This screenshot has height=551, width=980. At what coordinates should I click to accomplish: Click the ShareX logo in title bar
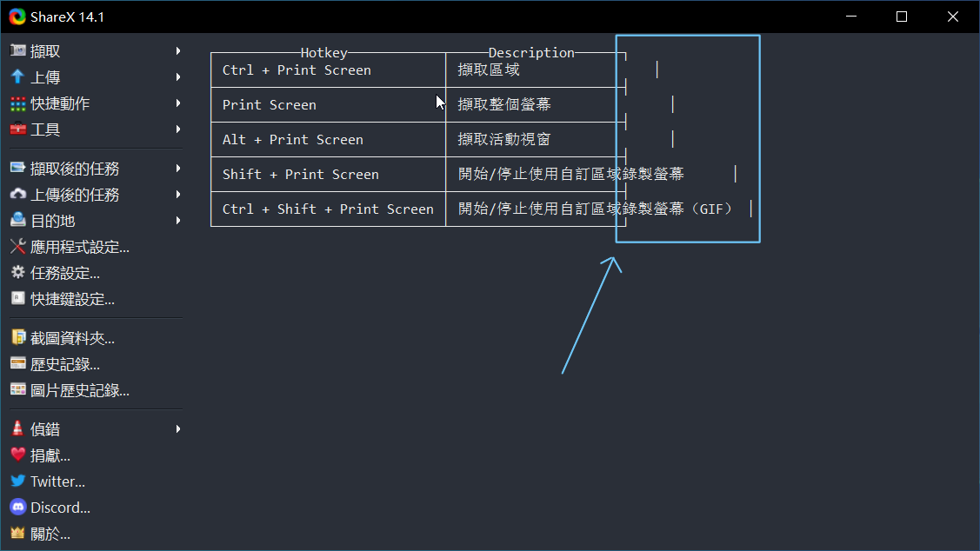(17, 17)
